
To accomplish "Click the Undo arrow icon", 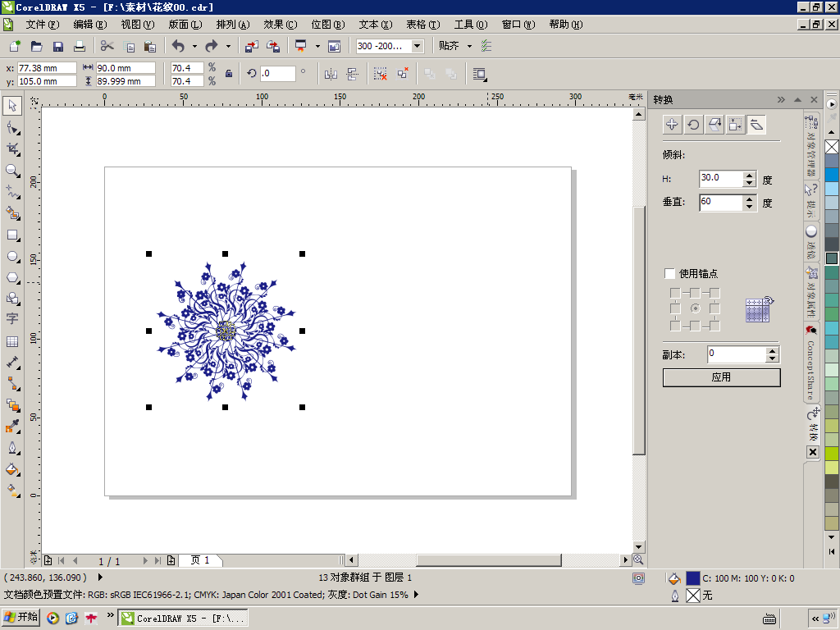I will point(178,46).
